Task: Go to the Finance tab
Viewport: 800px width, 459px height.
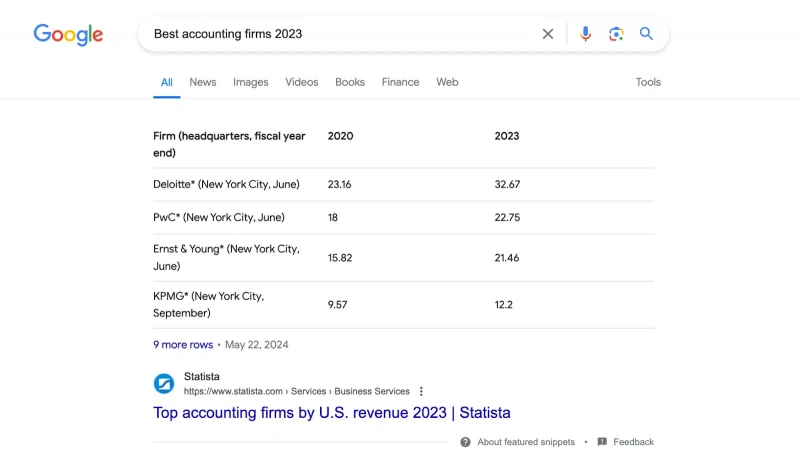Action: (401, 82)
